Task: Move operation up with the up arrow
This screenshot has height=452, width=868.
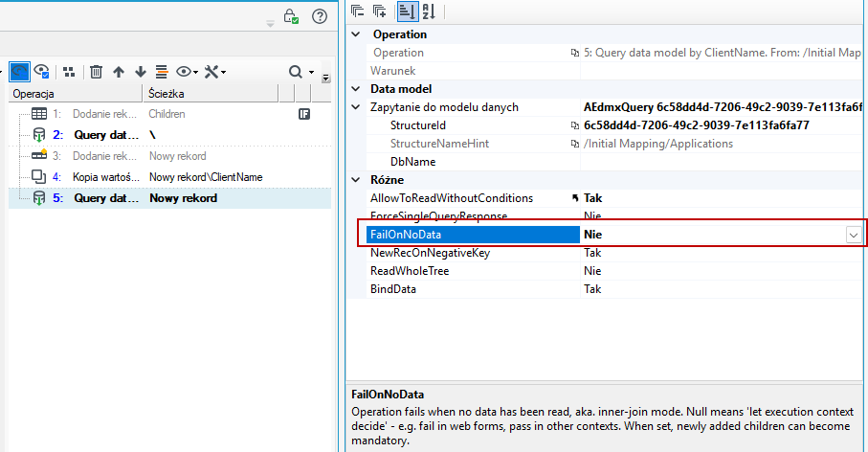Action: 119,72
